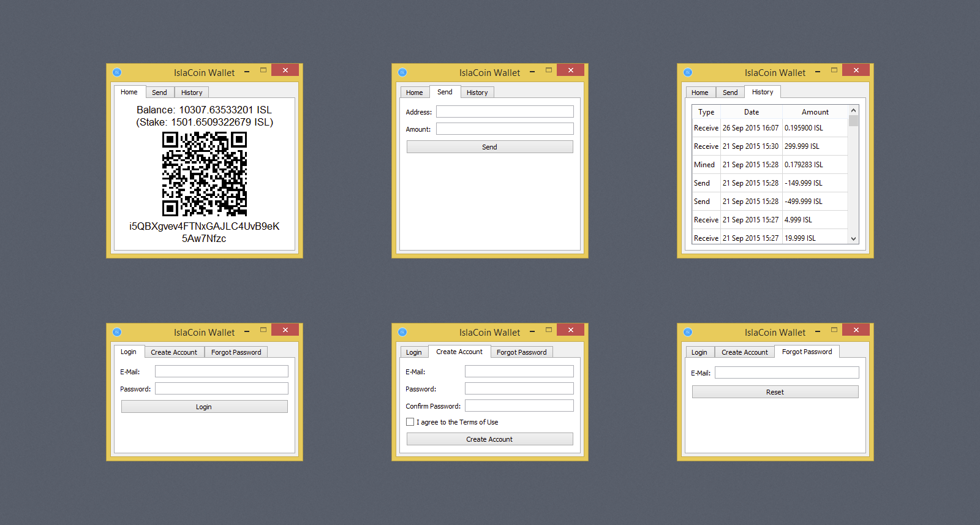Image resolution: width=980 pixels, height=525 pixels.
Task: Click scroll down arrow in History table
Action: (x=853, y=239)
